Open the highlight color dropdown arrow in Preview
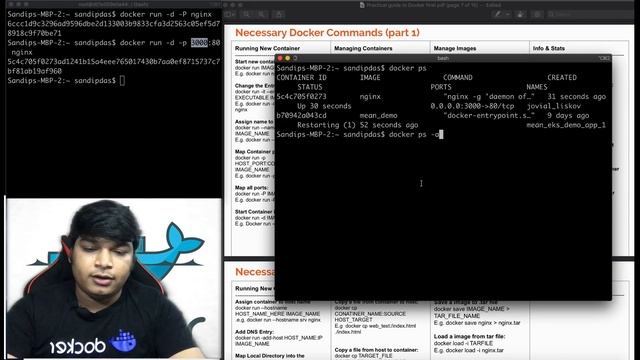 507,14
